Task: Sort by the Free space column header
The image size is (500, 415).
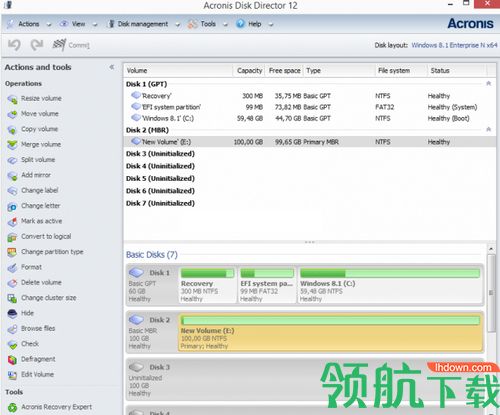Action: pos(284,71)
